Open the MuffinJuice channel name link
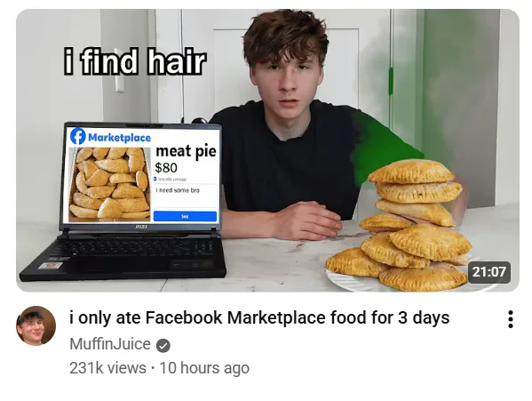 [110, 344]
